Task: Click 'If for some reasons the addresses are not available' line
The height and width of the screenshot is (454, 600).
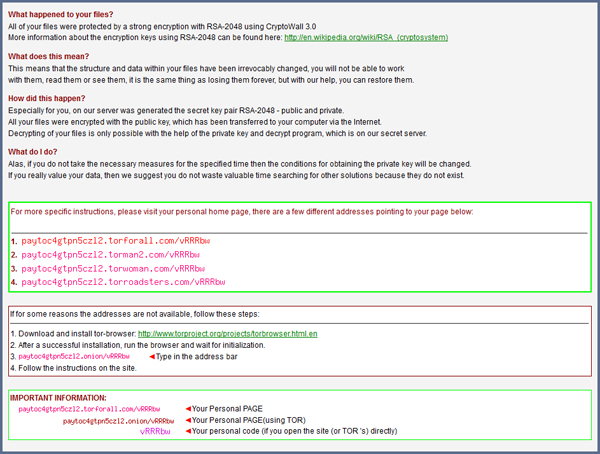Action: point(135,314)
